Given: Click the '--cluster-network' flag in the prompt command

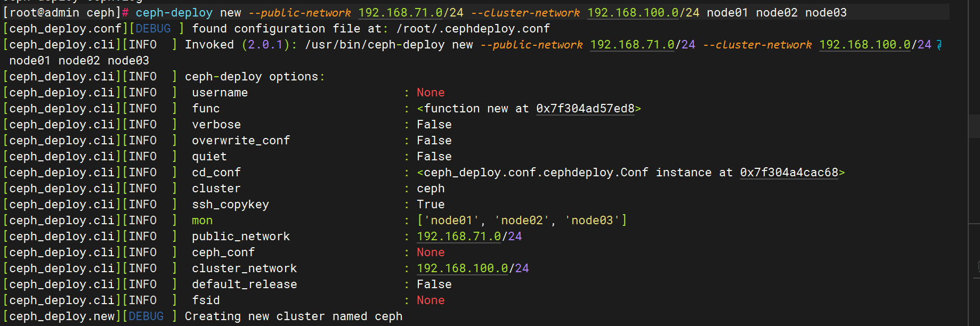Looking at the screenshot, I should [525, 13].
